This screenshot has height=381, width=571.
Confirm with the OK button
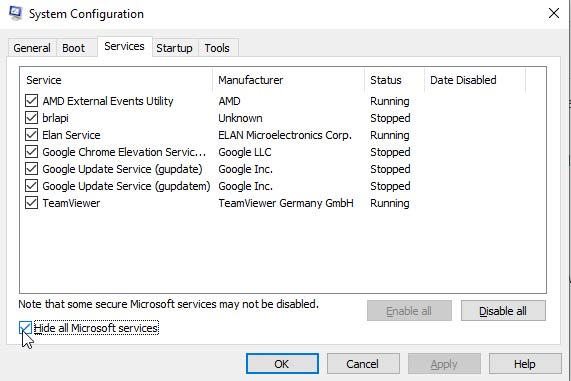(x=282, y=364)
